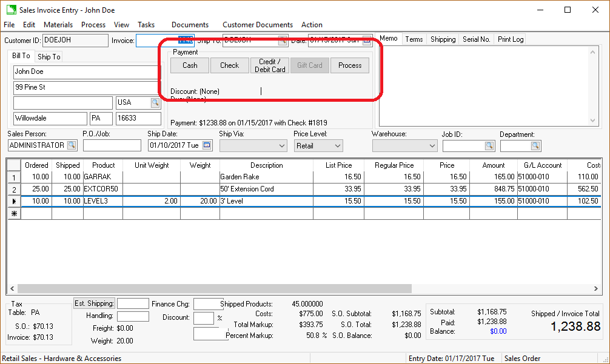The image size is (610, 364).
Task: Open the Sales Person lookup magnifier icon
Action: (72, 145)
